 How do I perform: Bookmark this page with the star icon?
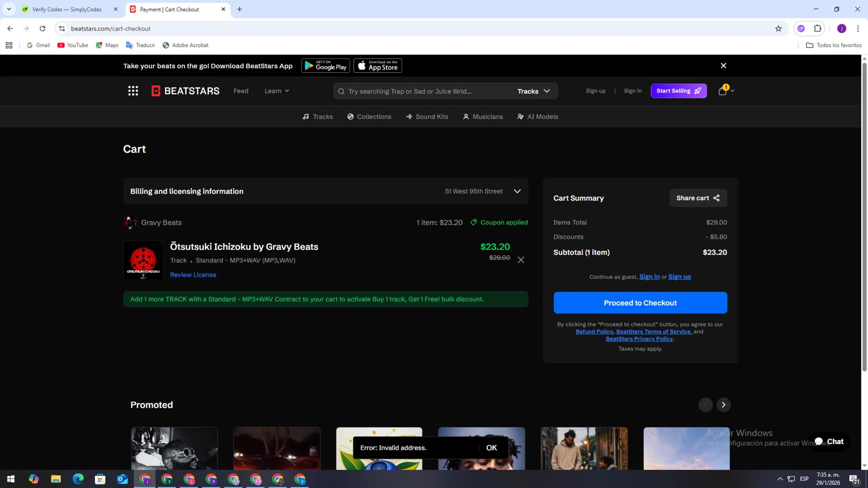click(778, 28)
